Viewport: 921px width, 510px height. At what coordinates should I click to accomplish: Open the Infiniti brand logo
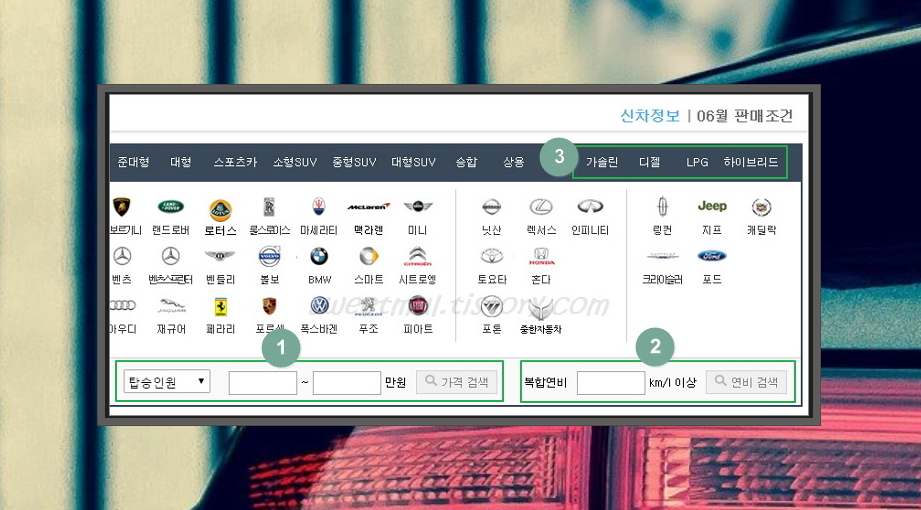coord(590,206)
